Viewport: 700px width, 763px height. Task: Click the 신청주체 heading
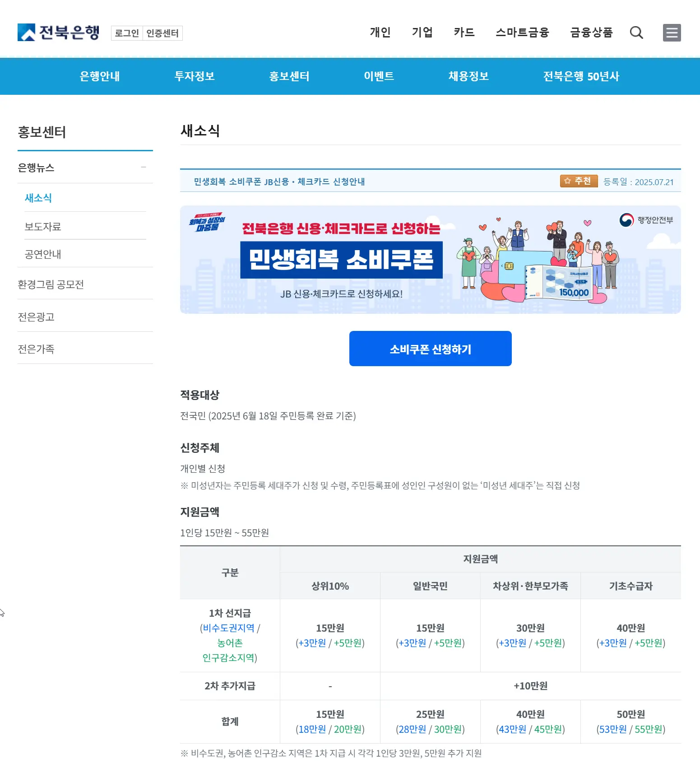click(199, 447)
